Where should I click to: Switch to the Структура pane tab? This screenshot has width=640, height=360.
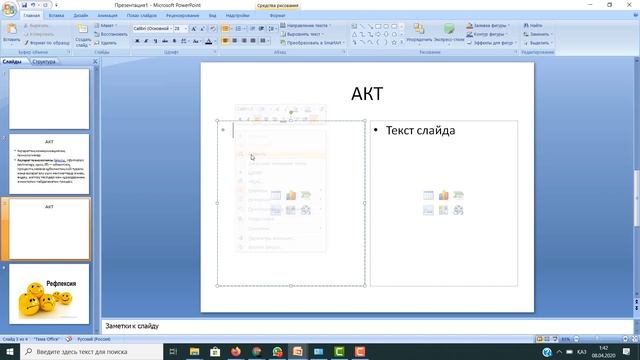point(44,62)
